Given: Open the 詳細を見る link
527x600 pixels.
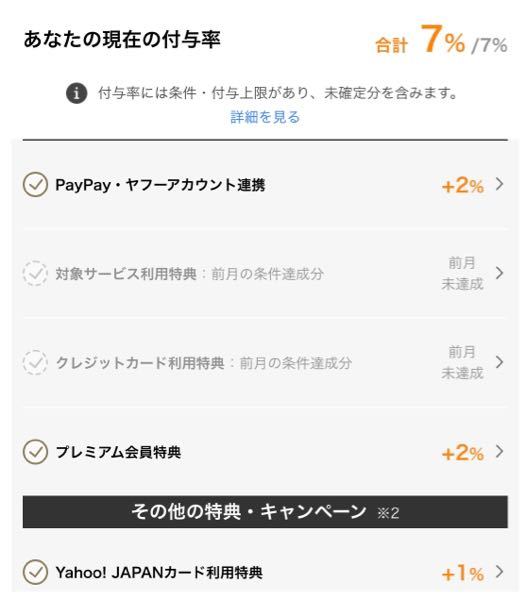Looking at the screenshot, I should [265, 117].
